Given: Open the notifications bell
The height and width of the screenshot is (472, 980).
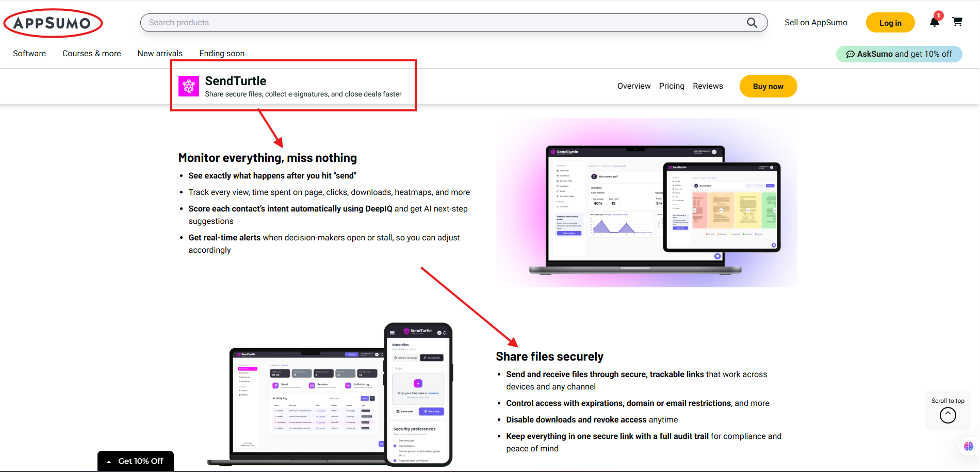Looking at the screenshot, I should pos(934,22).
